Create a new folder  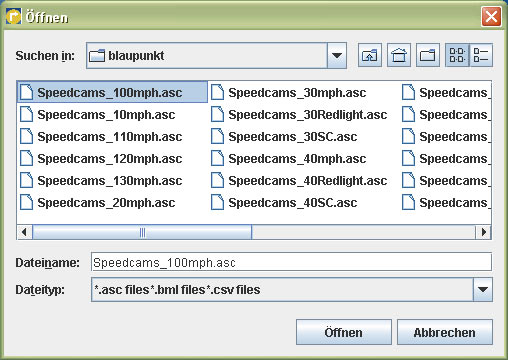[x=428, y=55]
